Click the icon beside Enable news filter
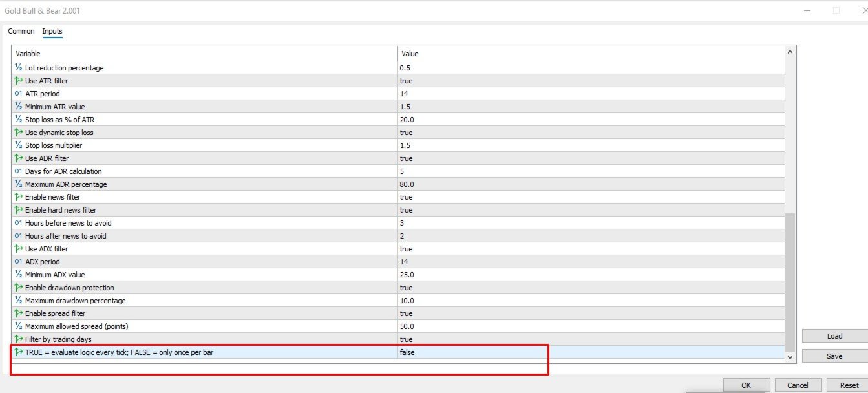The image size is (868, 393). coord(18,197)
